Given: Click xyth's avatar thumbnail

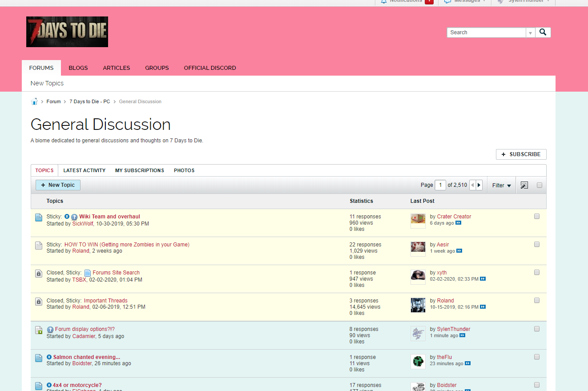Looking at the screenshot, I should pyautogui.click(x=418, y=277).
